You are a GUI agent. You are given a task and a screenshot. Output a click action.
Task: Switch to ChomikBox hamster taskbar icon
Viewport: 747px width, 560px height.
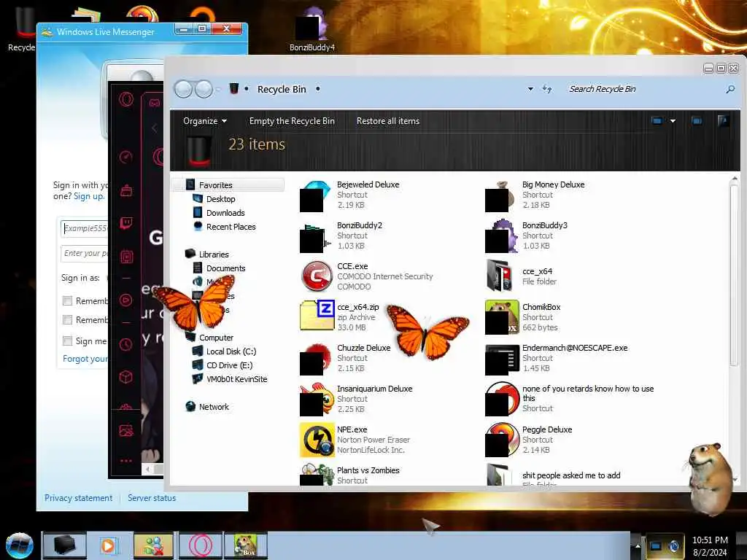coord(246,545)
